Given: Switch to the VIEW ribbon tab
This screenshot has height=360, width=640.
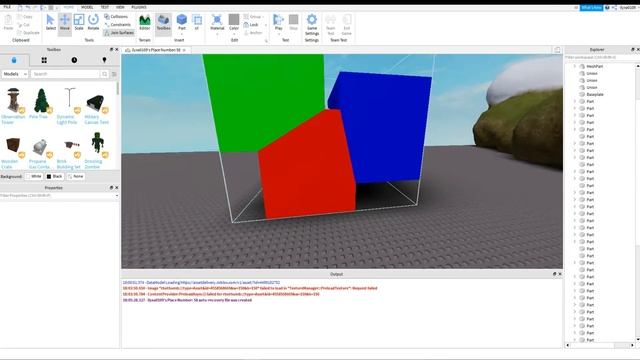Looking at the screenshot, I should click(x=120, y=7).
